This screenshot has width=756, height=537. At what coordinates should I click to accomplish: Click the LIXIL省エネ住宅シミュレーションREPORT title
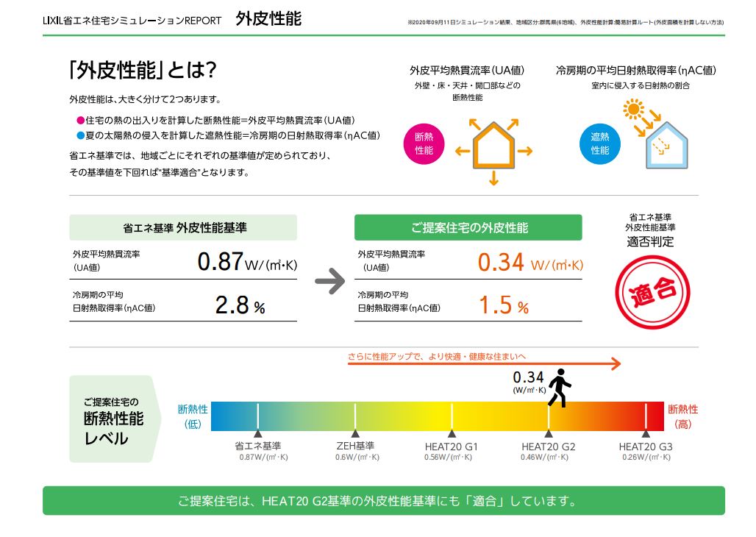(132, 21)
